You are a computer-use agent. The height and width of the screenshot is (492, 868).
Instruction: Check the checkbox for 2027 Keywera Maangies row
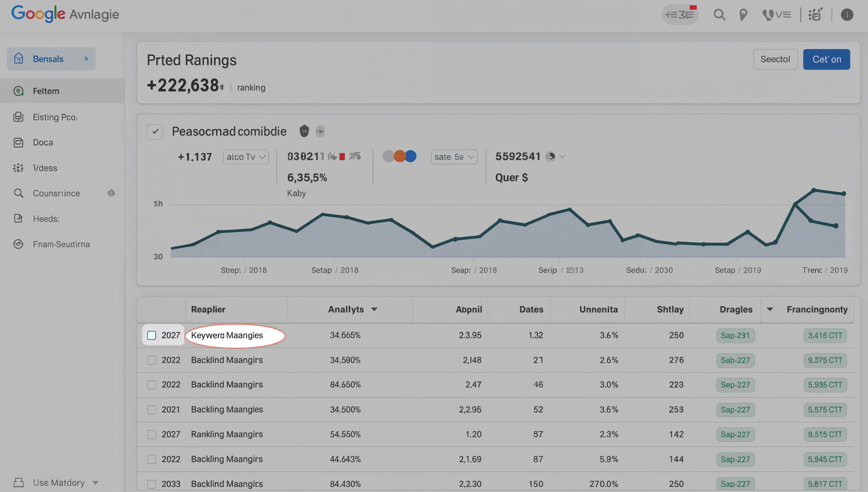152,335
